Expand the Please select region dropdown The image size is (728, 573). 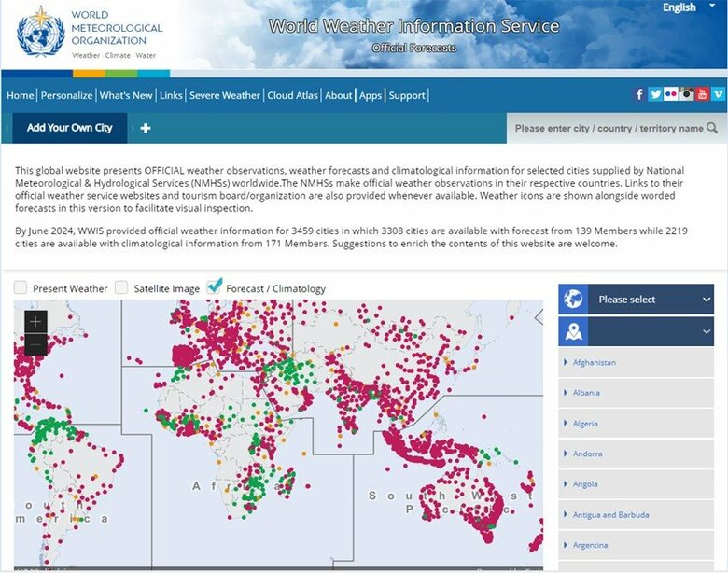tap(636, 300)
